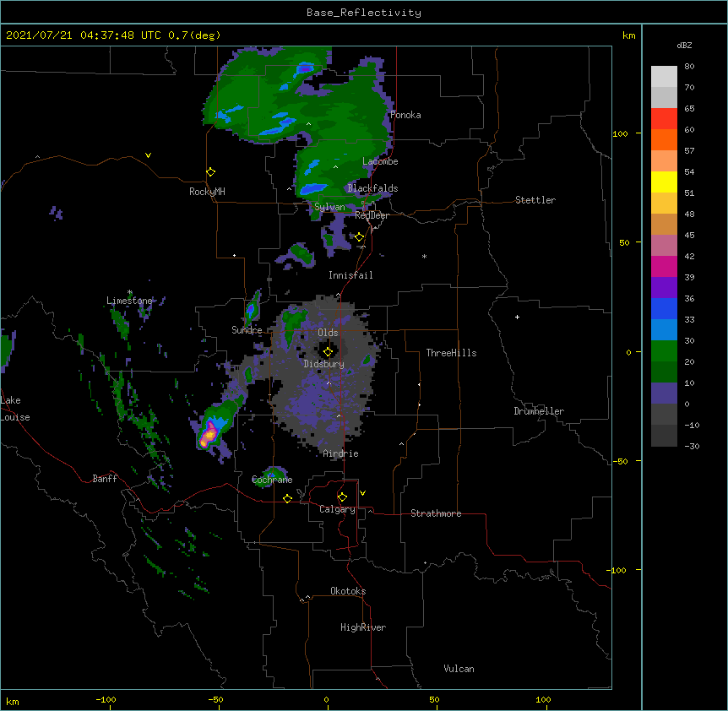This screenshot has height=711, width=728.
Task: Select the magenta swatch between 42 and 39 dBZ
Action: [664, 266]
